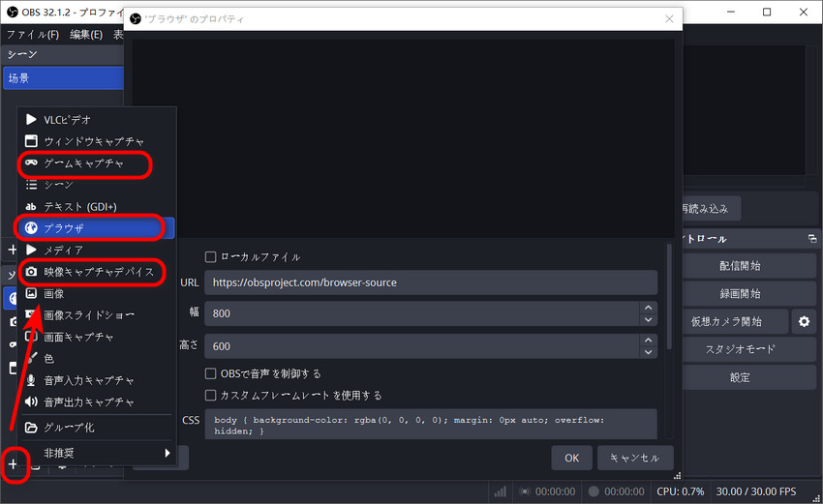Image resolution: width=823 pixels, height=504 pixels.
Task: Click the キャンセル button
Action: point(635,458)
